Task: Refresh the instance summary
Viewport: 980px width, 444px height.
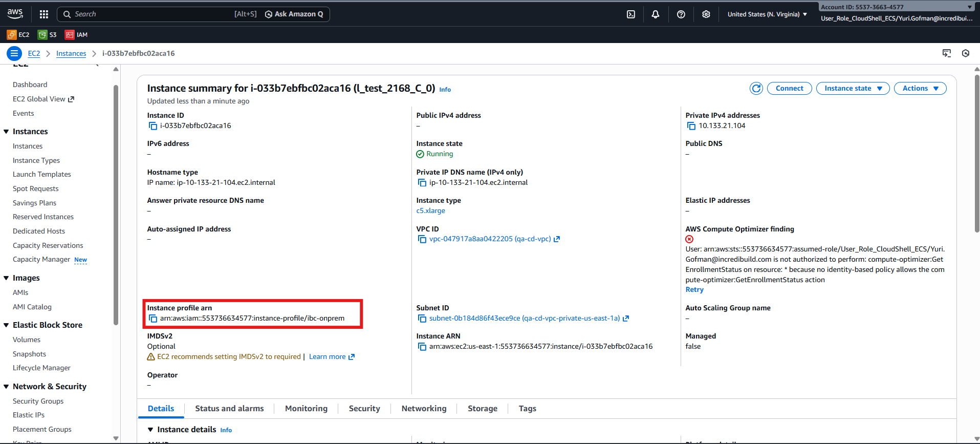Action: (756, 89)
